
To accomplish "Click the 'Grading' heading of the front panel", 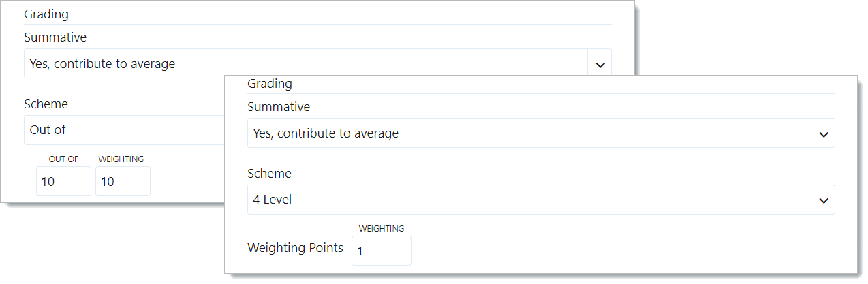I will (x=269, y=84).
